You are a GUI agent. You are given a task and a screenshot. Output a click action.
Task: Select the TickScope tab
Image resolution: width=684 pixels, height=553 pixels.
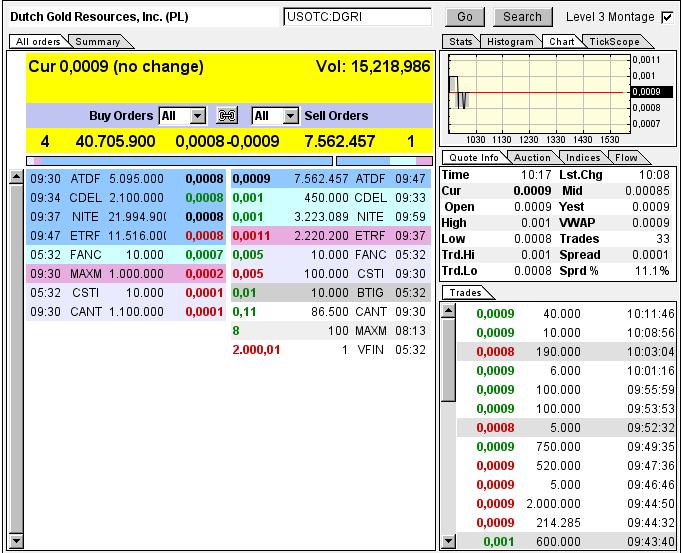(612, 41)
